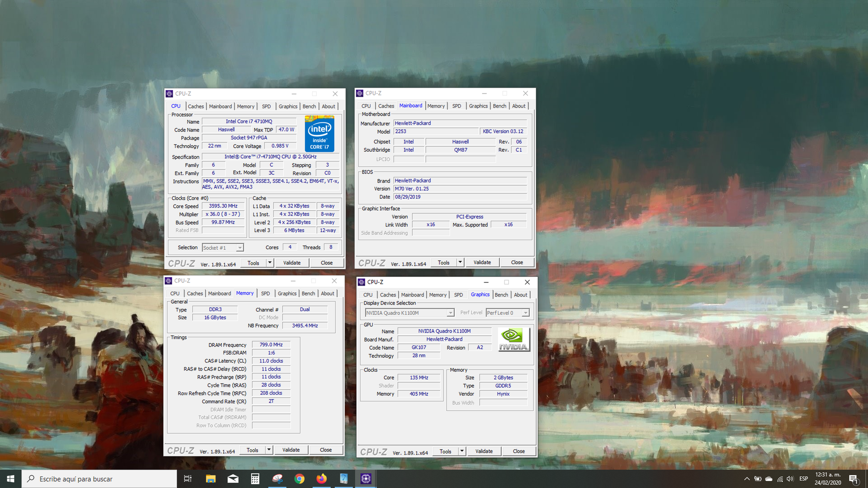This screenshot has width=868, height=488.
Task: Open Memory tab in Graphics window
Action: [438, 295]
